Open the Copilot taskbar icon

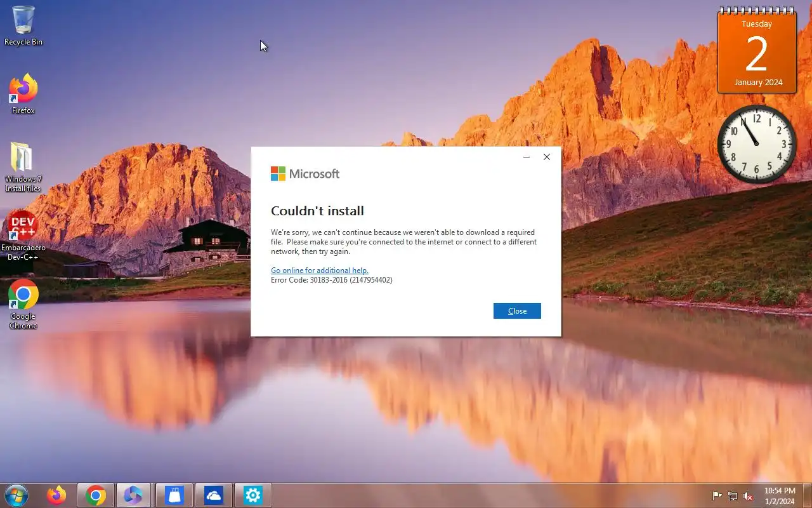pos(133,495)
